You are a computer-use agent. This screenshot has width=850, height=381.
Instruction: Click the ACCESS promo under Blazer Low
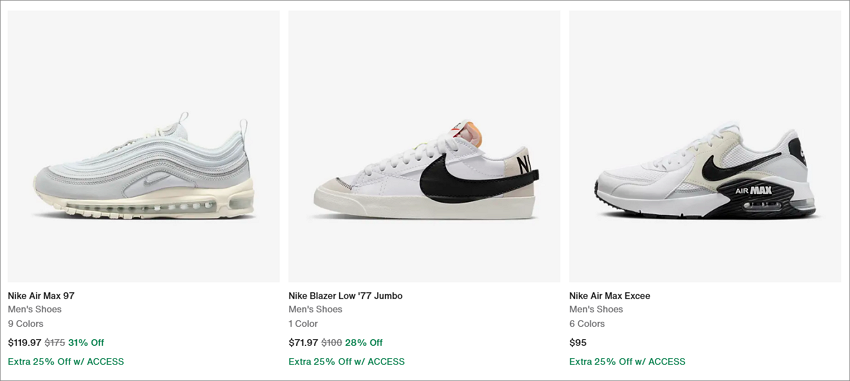pyautogui.click(x=346, y=361)
